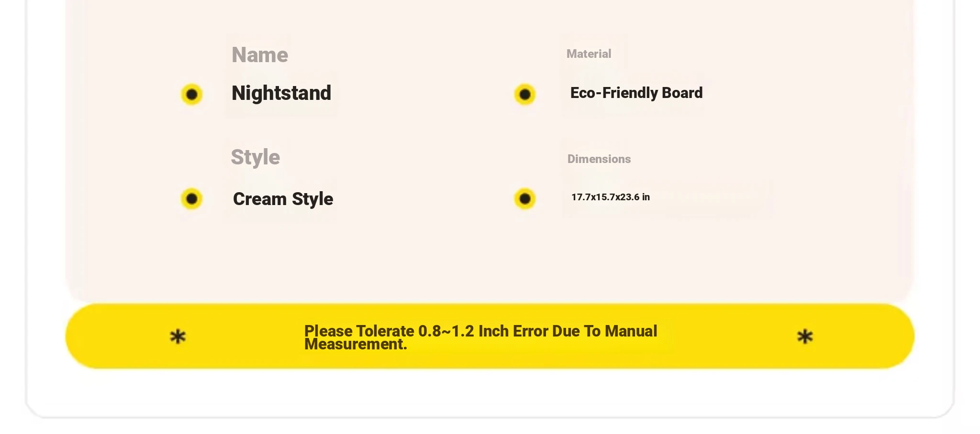Click the yellow bullet beside Cream Style
Screen dimensions: 980x434
pos(191,198)
